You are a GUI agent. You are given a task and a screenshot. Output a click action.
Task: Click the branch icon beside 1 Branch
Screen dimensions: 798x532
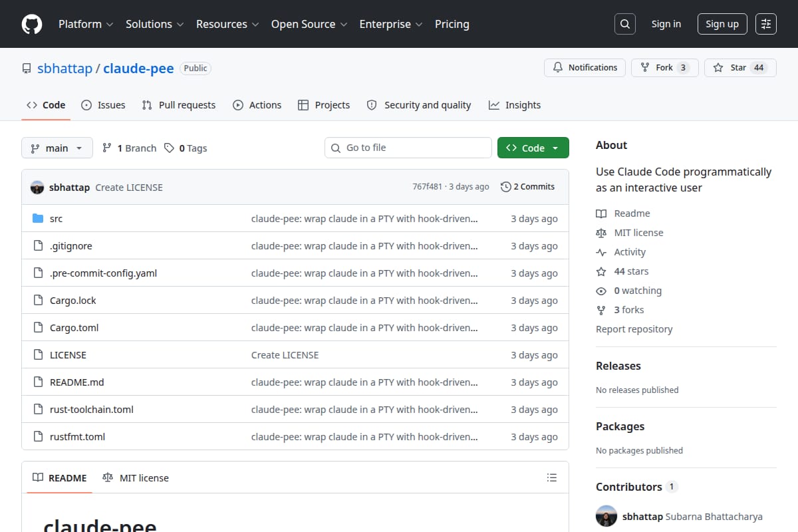(x=107, y=148)
